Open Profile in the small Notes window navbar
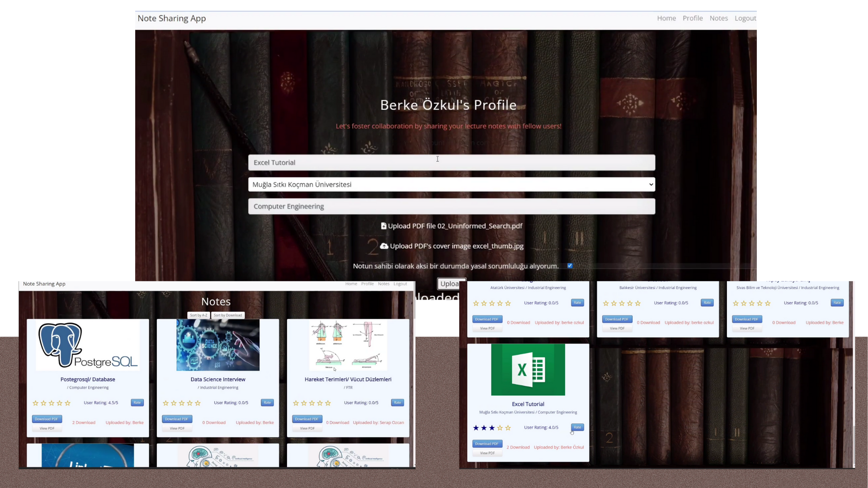 368,284
